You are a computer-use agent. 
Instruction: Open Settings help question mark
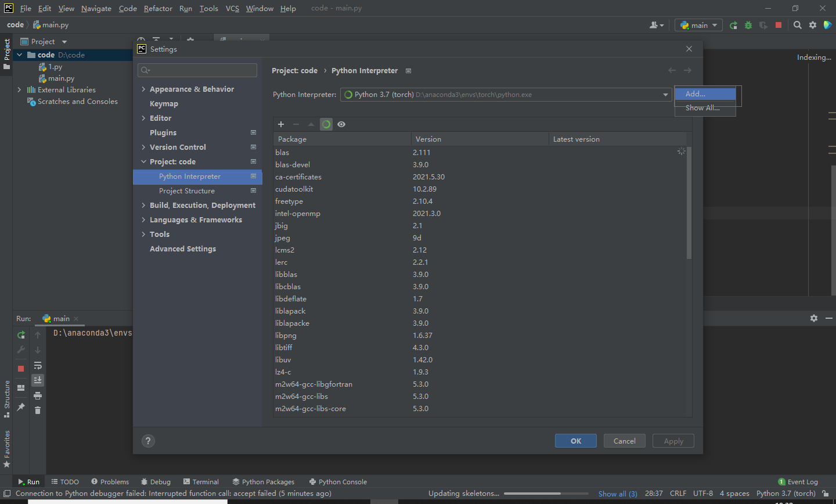coord(149,441)
